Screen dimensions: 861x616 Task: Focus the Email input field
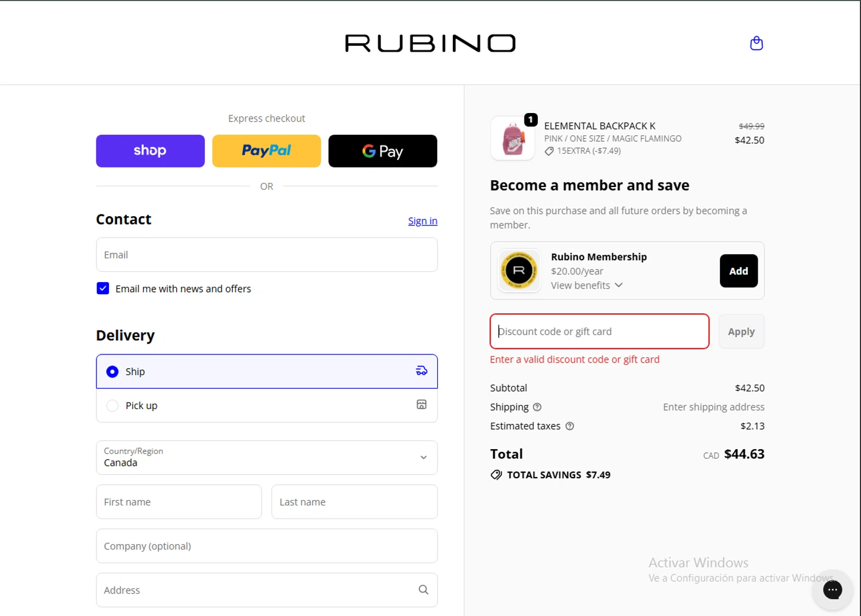267,255
